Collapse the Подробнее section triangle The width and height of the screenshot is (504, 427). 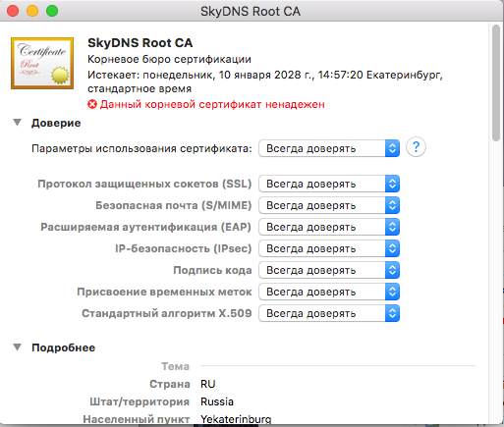click(x=18, y=347)
